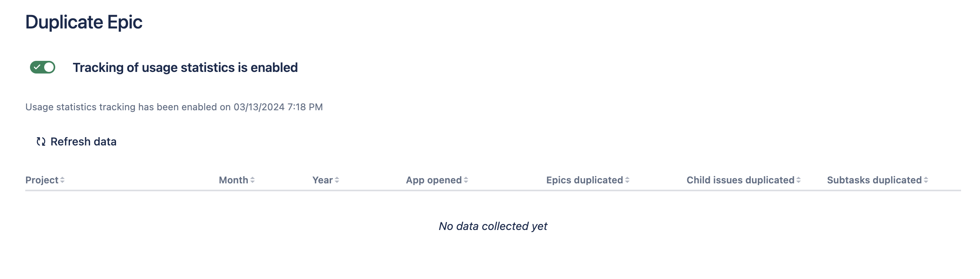
Task: Click sort arrows beside Child issues duplicated
Action: [799, 180]
